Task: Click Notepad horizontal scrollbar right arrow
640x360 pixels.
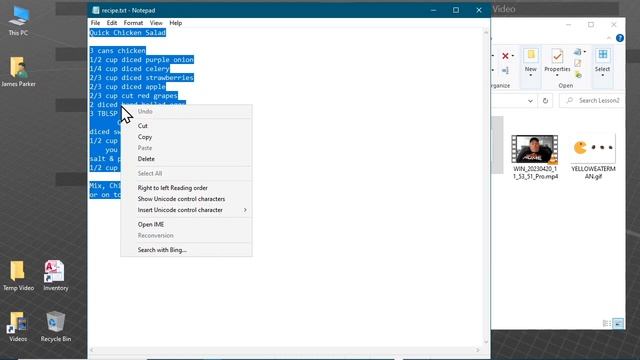Action: coord(478,350)
